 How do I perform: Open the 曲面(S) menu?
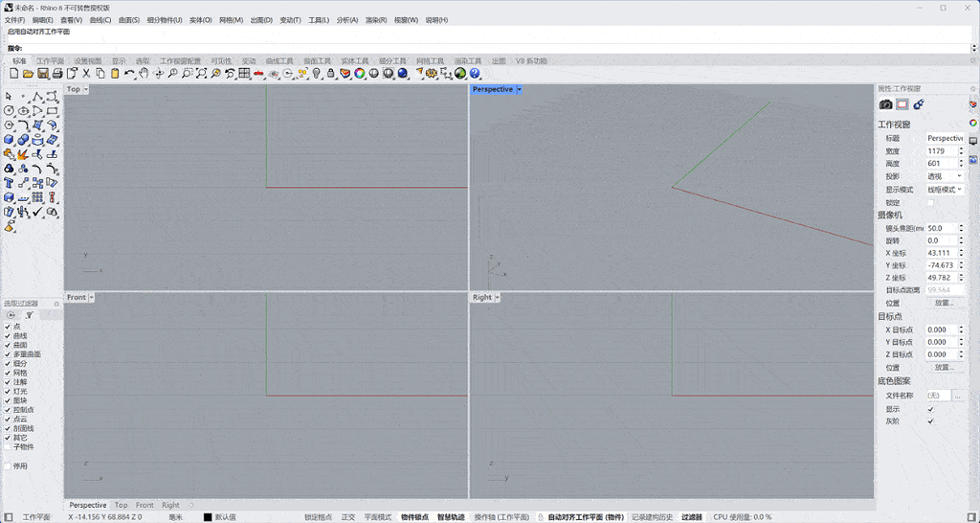[129, 20]
